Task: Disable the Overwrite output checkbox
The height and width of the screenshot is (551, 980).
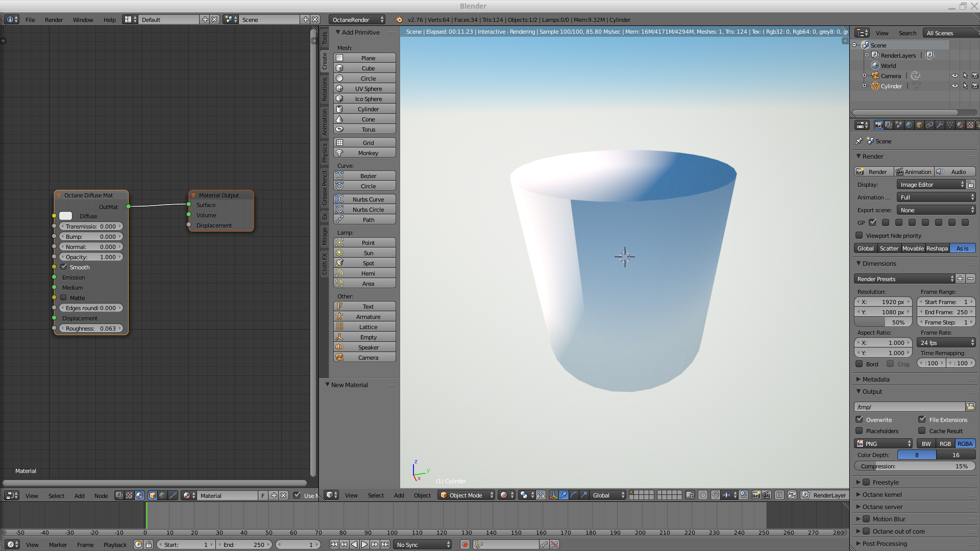Action: pyautogui.click(x=860, y=419)
